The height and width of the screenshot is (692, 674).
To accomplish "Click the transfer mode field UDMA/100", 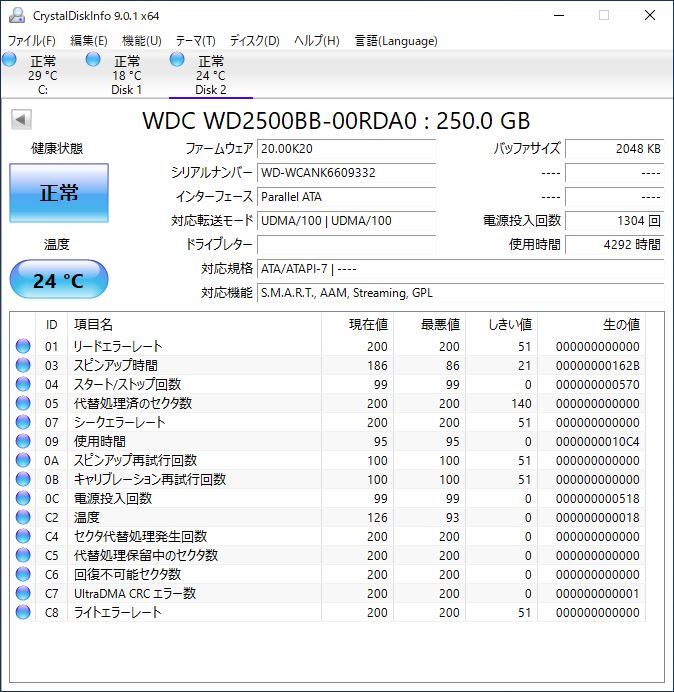I will coord(346,221).
